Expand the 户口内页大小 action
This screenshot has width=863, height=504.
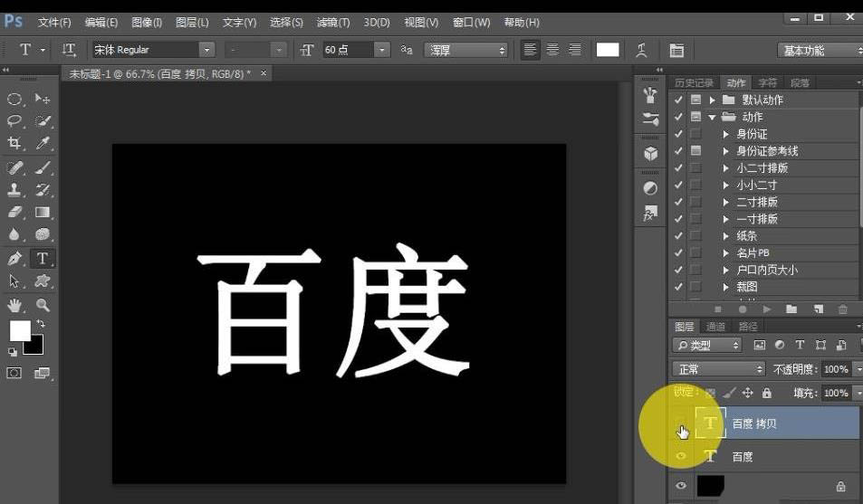[x=726, y=270]
